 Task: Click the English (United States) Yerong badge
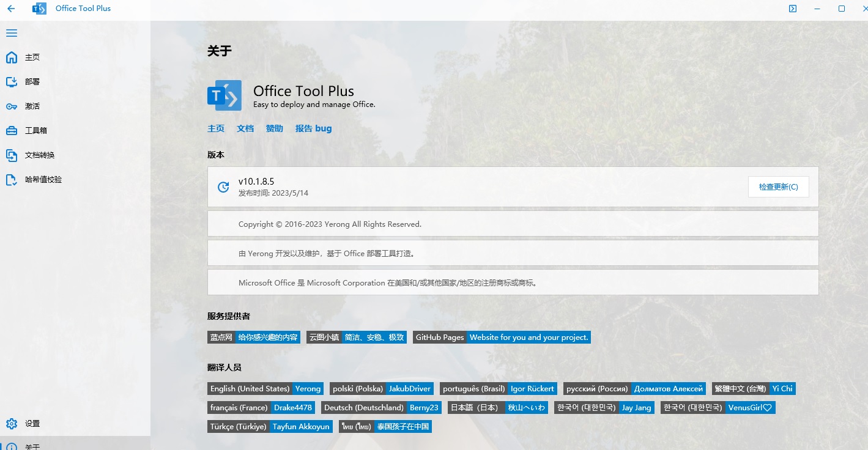(265, 389)
